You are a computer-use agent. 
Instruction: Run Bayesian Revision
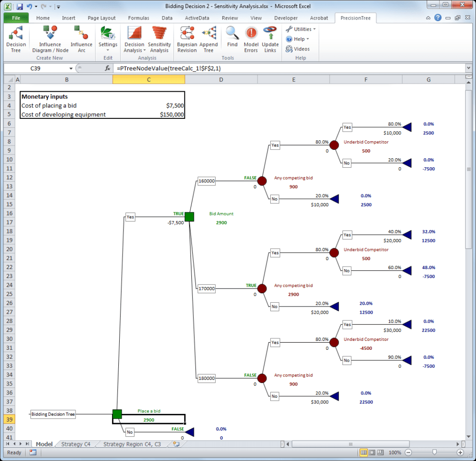[187, 38]
